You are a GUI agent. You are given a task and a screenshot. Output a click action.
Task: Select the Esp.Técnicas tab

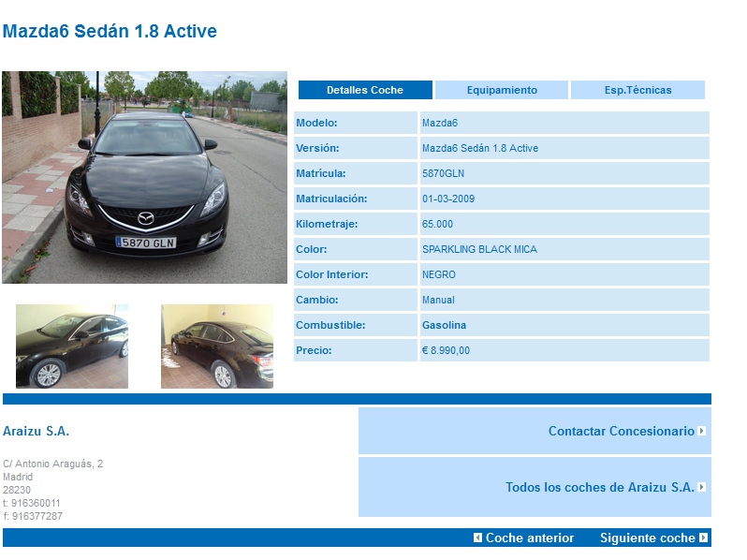click(637, 91)
